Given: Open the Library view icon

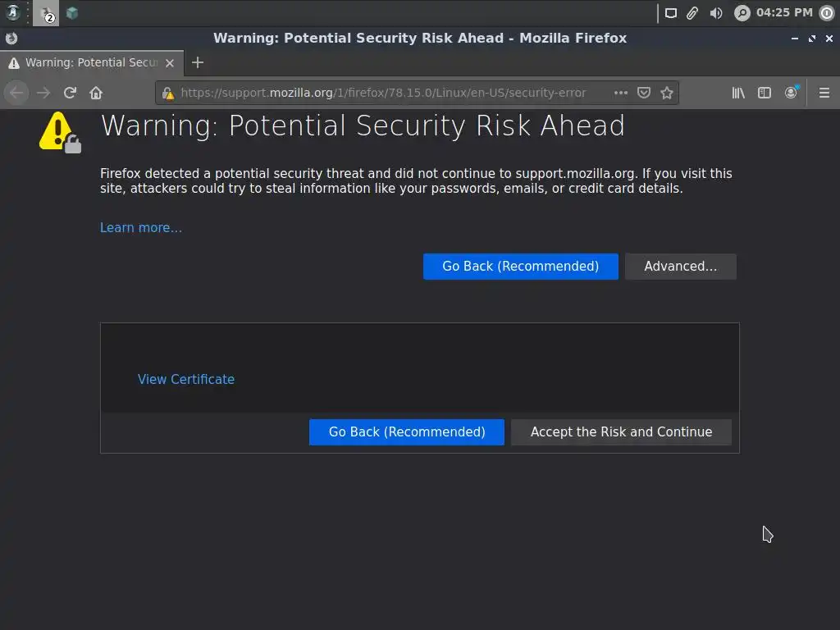Looking at the screenshot, I should click(738, 93).
